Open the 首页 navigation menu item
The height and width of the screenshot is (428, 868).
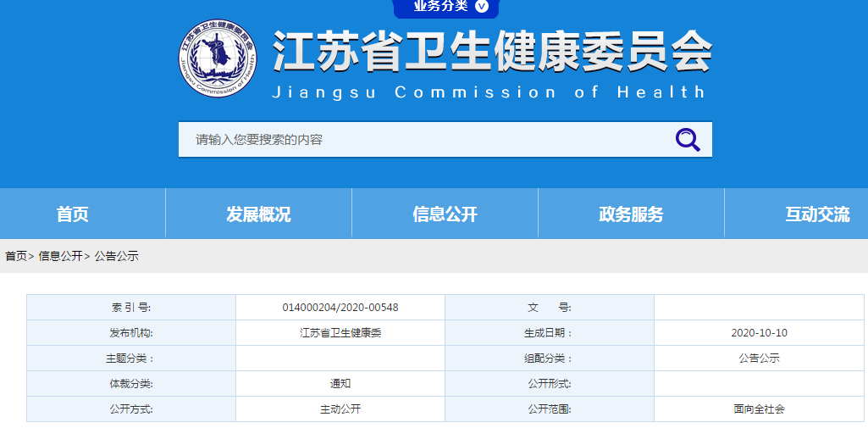(73, 214)
